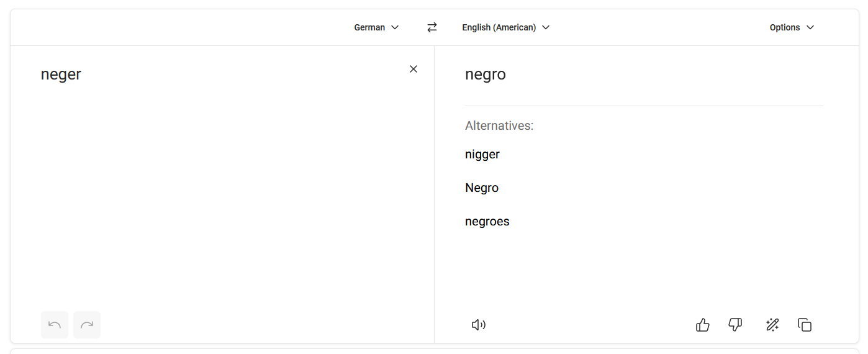Swap source and target languages
Viewport: 868px width, 354px height.
[432, 27]
